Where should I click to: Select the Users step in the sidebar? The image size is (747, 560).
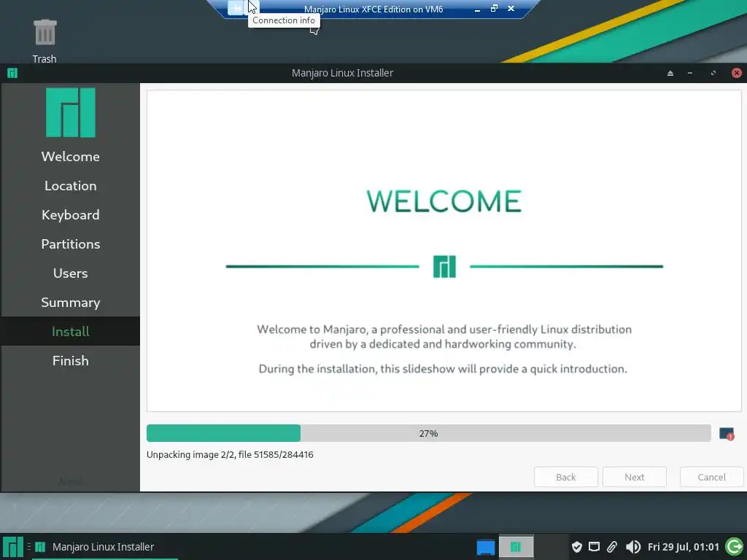pyautogui.click(x=71, y=273)
